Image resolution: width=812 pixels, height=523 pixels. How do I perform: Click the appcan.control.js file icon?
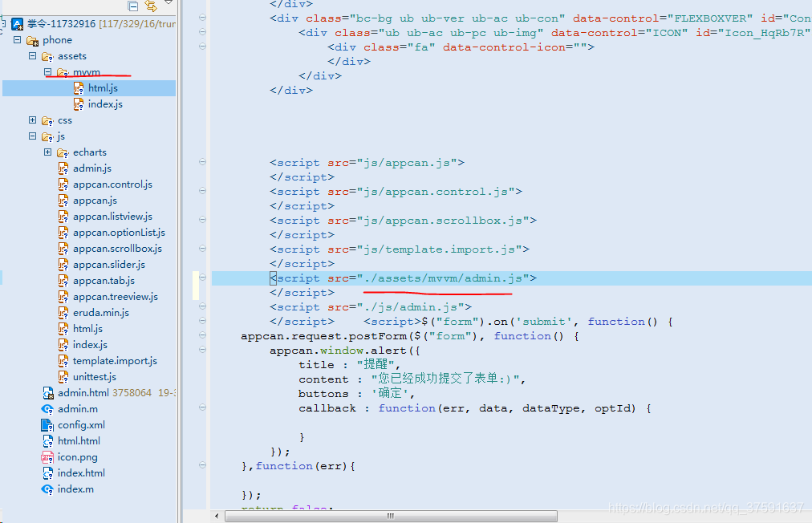point(63,184)
